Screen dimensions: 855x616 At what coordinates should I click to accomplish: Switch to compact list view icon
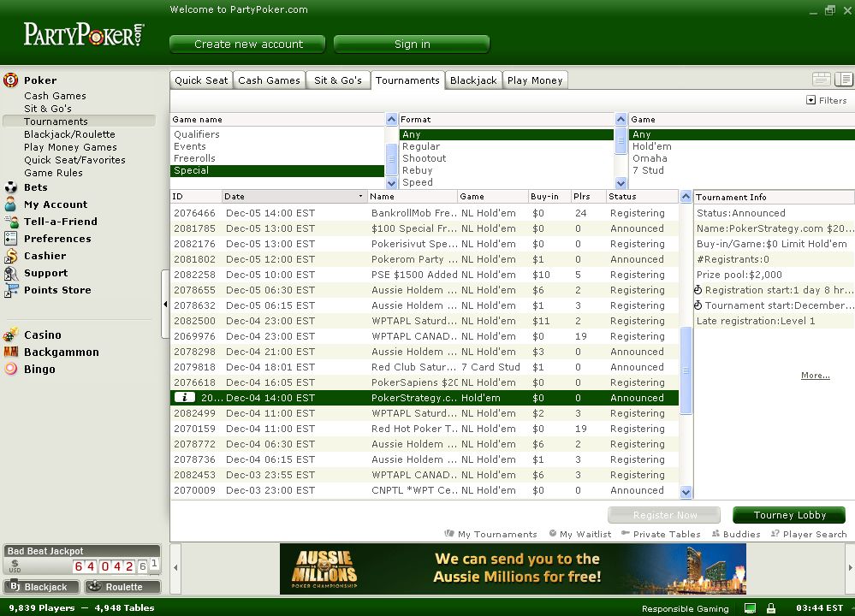(821, 80)
